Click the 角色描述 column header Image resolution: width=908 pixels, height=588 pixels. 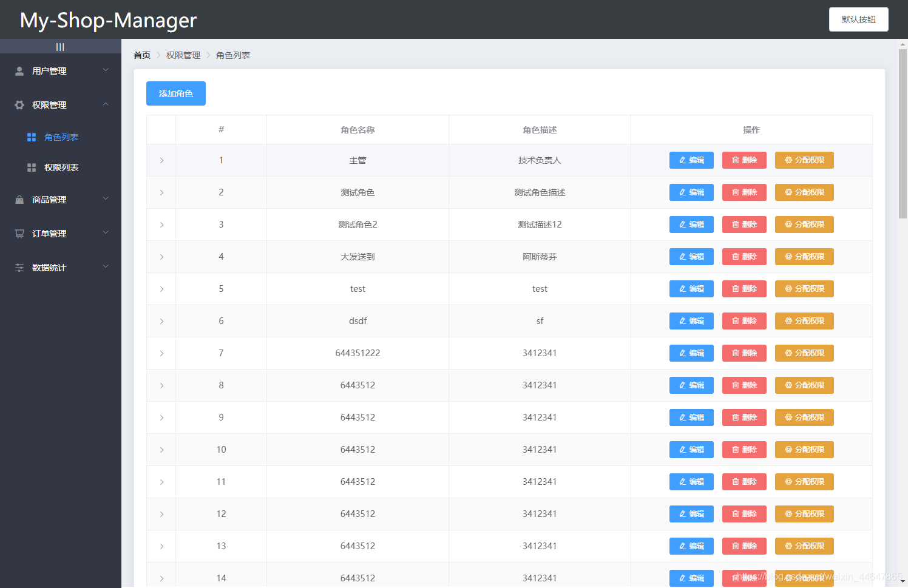pos(540,130)
